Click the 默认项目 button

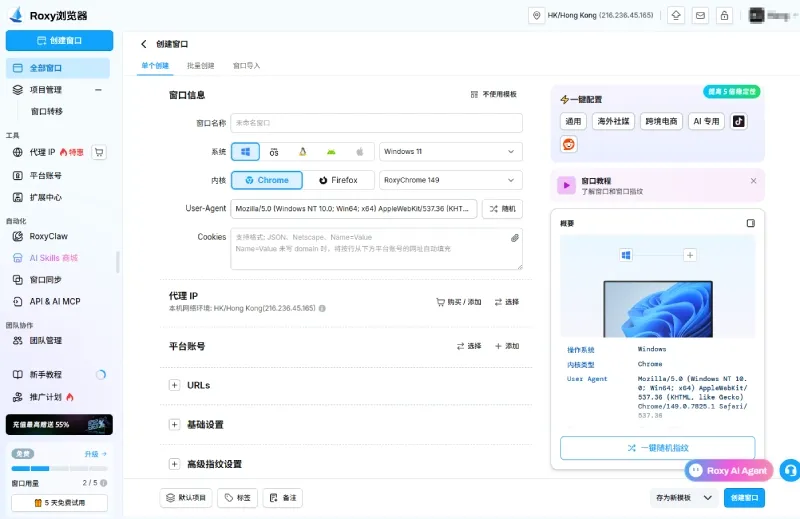tap(186, 498)
